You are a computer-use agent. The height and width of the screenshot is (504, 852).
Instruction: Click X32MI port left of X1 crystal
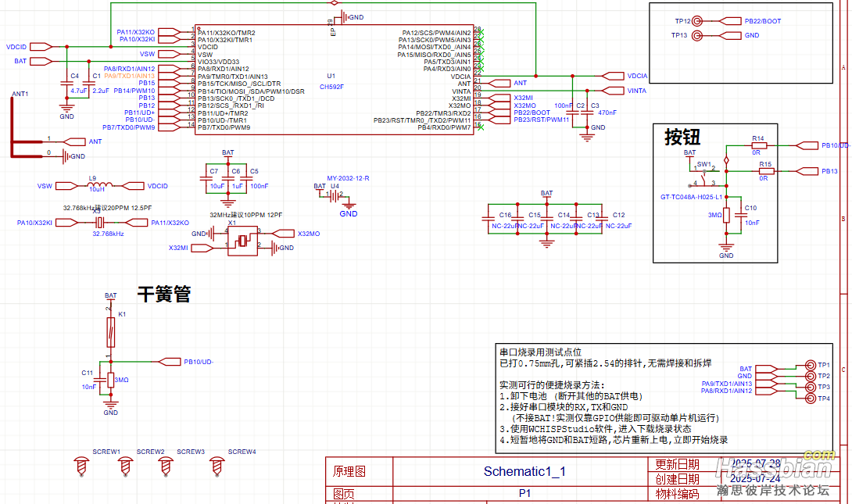202,248
